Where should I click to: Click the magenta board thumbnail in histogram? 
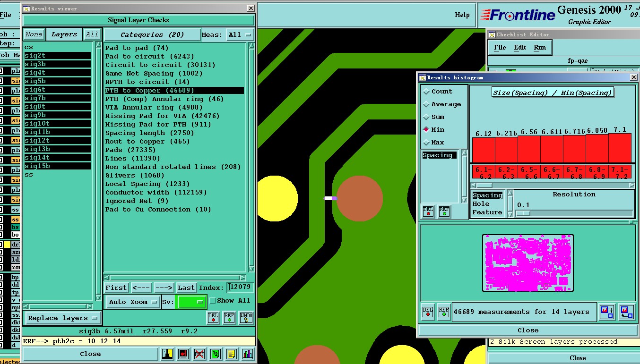(x=528, y=262)
